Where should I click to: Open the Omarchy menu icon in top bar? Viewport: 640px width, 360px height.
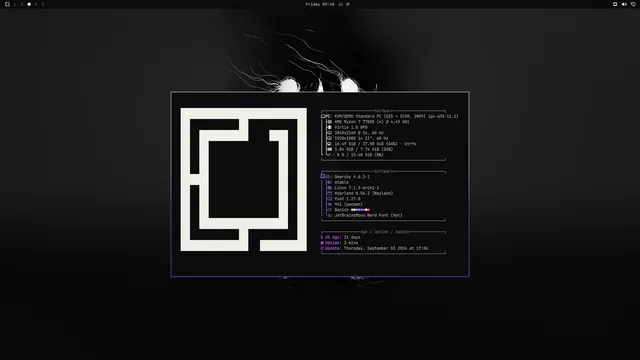coord(7,4)
